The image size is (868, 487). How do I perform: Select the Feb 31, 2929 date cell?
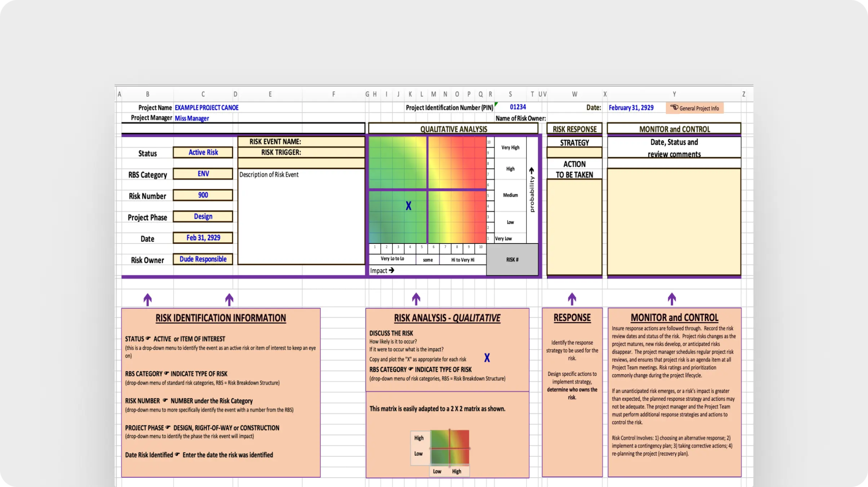point(203,238)
